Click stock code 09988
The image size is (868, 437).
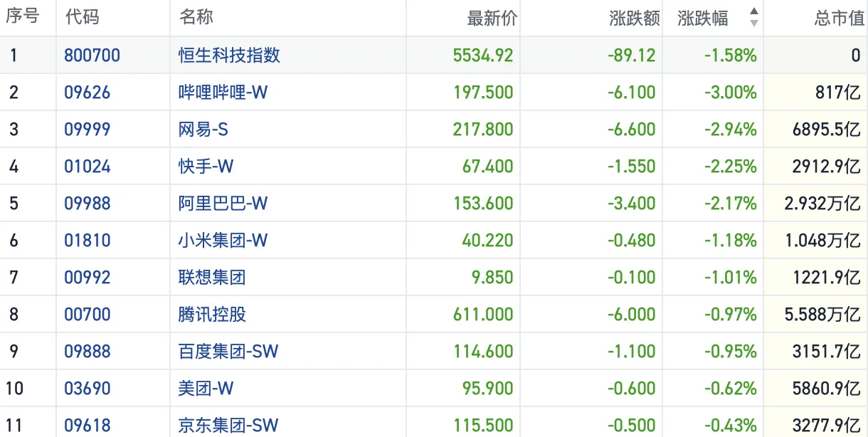(x=87, y=204)
